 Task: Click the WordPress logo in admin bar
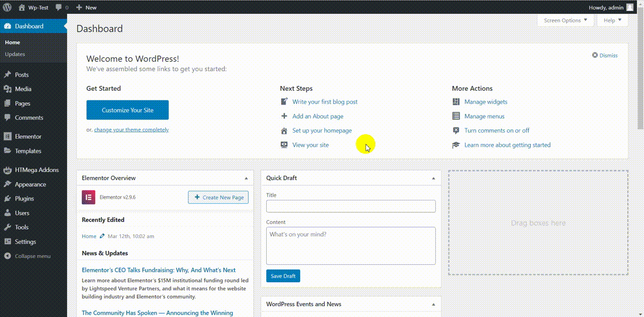(x=7, y=8)
